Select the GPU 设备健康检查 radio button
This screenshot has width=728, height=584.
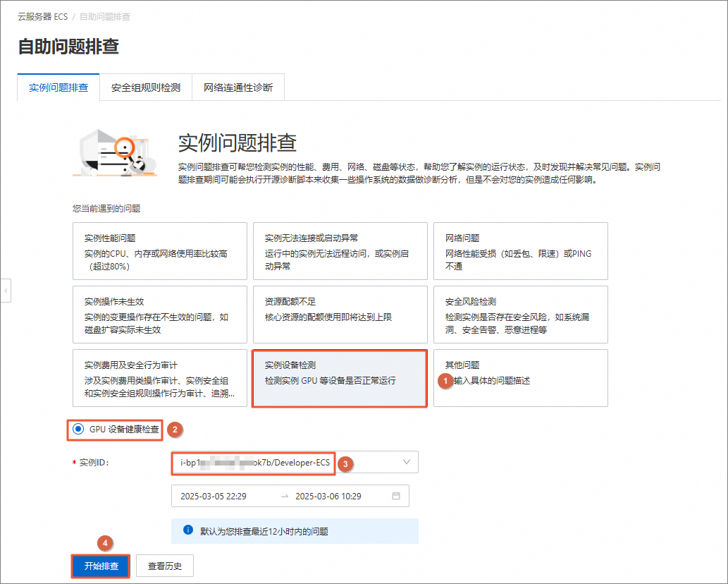[x=78, y=429]
